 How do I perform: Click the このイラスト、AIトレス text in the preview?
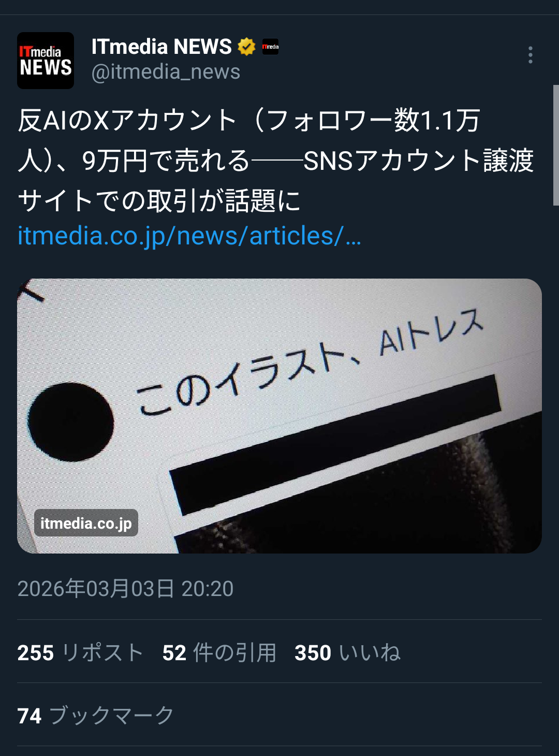[310, 361]
